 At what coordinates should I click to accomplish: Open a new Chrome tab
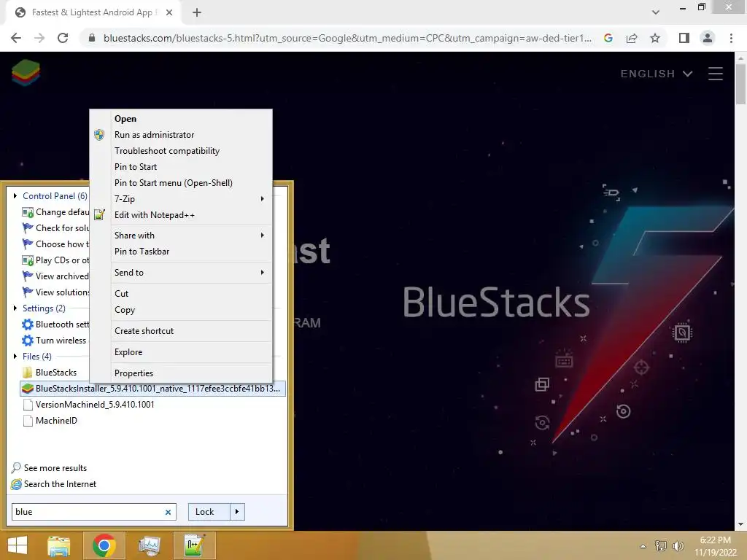[x=197, y=12]
